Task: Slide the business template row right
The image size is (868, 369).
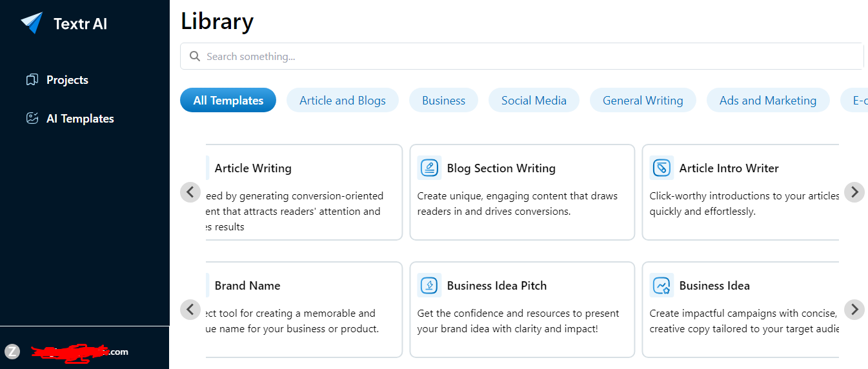Action: click(x=854, y=309)
